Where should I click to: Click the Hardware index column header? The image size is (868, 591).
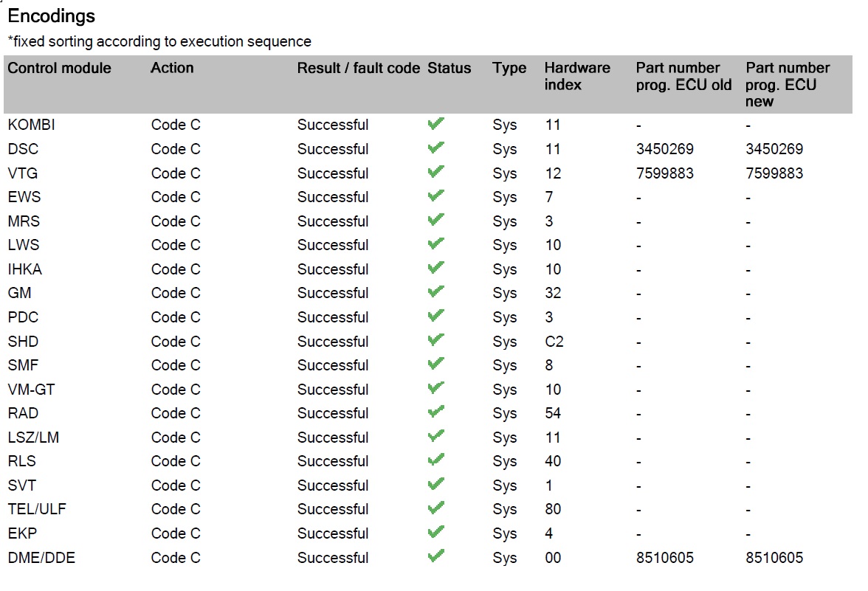(576, 76)
